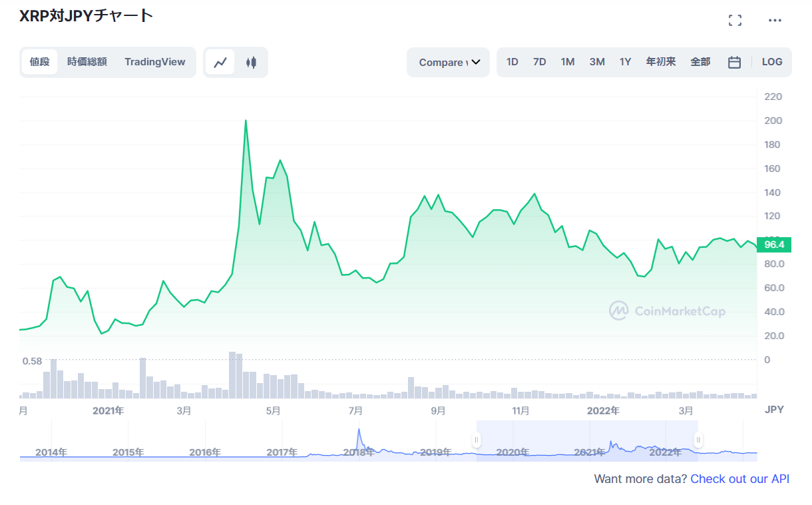Enter fullscreen mode for the chart
Image resolution: width=812 pixels, height=505 pixels.
pos(735,20)
